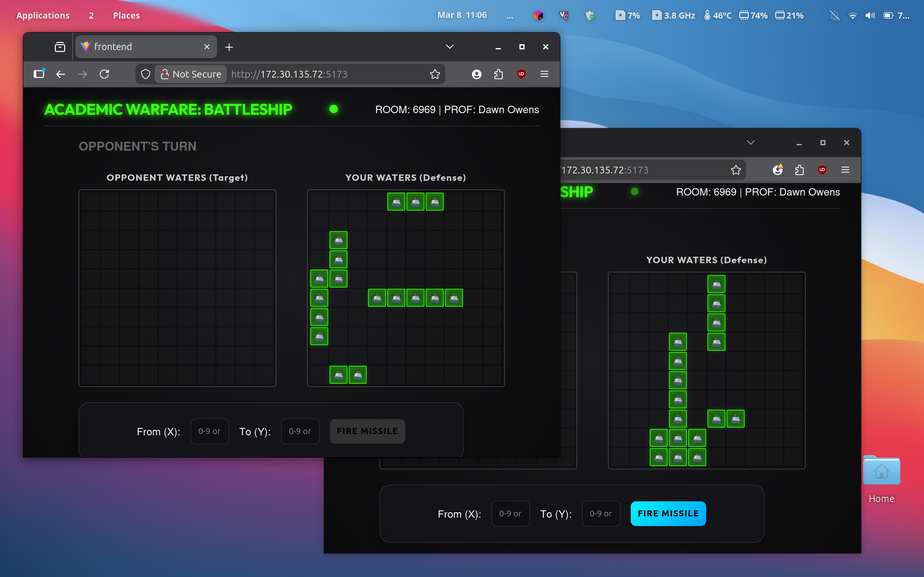Toggle the muted notifications bell in panel
This screenshot has height=577, width=924.
pos(835,16)
